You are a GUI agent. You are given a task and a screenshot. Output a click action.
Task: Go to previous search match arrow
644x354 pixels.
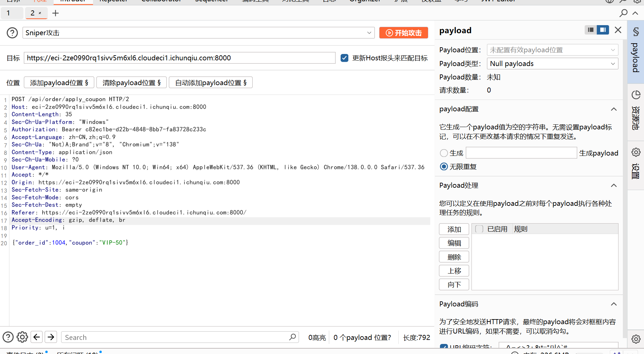(x=37, y=337)
